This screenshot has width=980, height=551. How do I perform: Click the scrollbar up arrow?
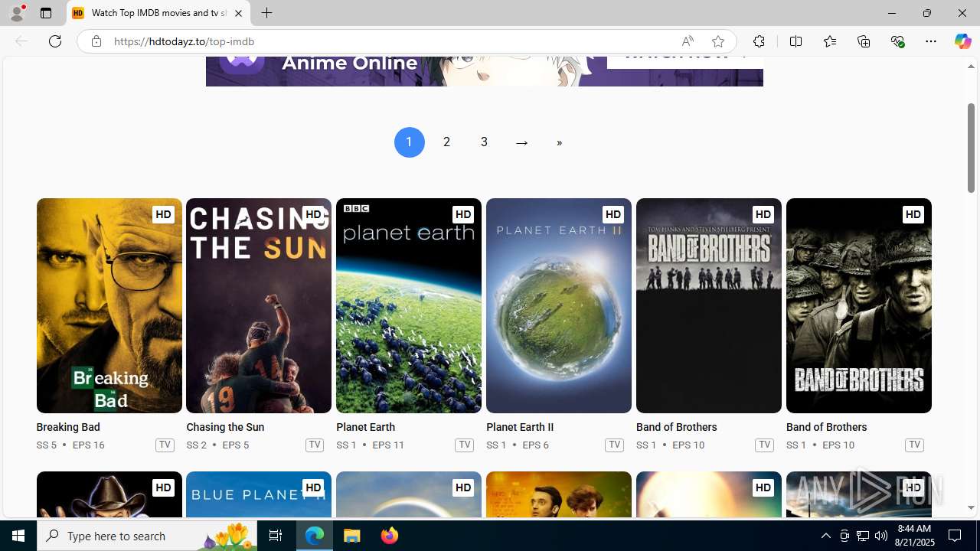[x=971, y=67]
